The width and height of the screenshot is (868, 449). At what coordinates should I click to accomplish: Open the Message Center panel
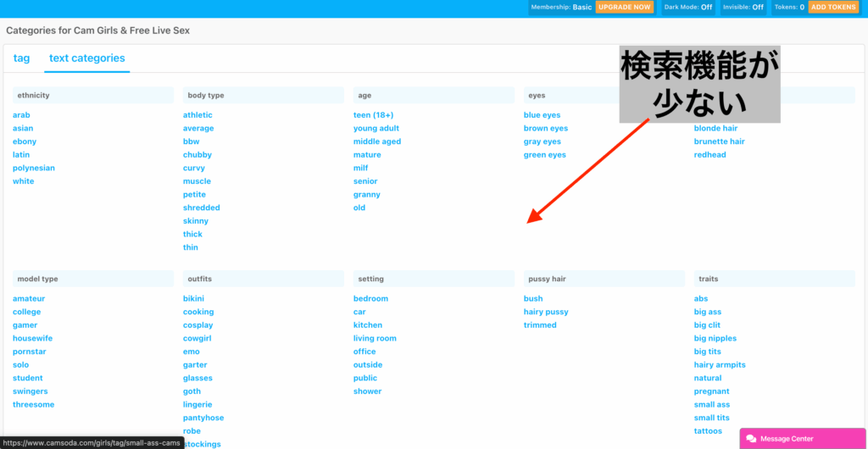click(786, 439)
